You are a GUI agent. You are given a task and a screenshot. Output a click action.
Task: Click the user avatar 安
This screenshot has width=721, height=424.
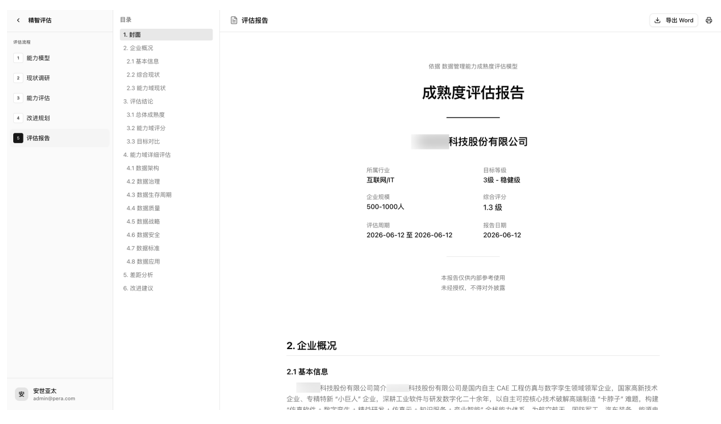tap(21, 394)
